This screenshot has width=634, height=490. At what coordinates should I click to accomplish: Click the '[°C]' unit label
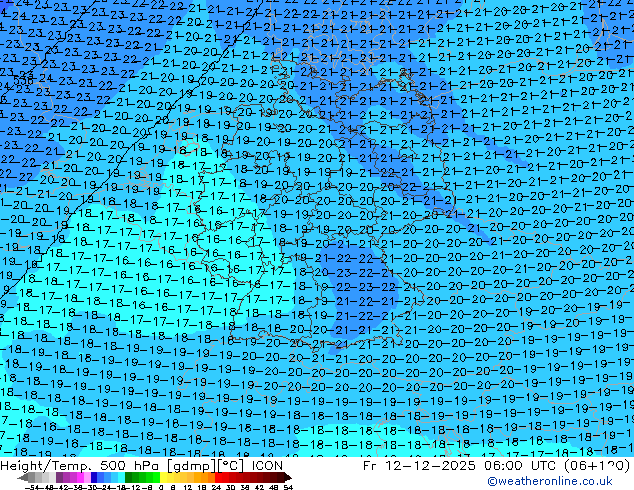(x=231, y=466)
